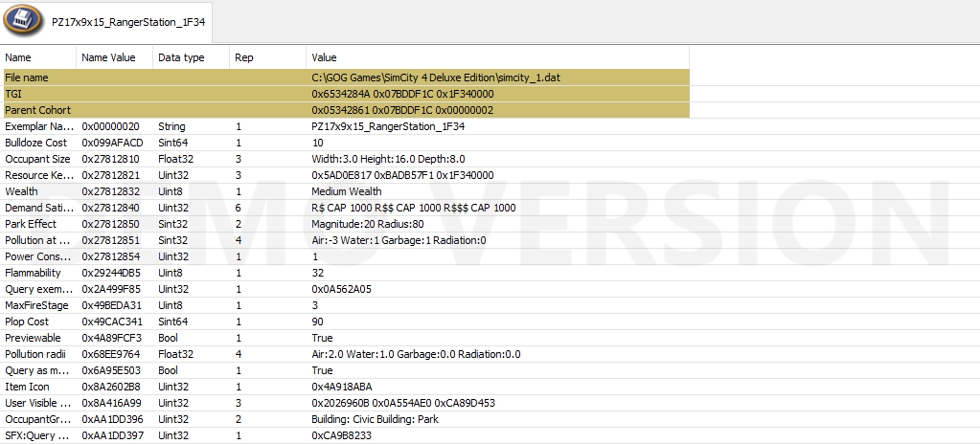Select the Parent Cohort row
This screenshot has height=444, width=980.
point(346,110)
